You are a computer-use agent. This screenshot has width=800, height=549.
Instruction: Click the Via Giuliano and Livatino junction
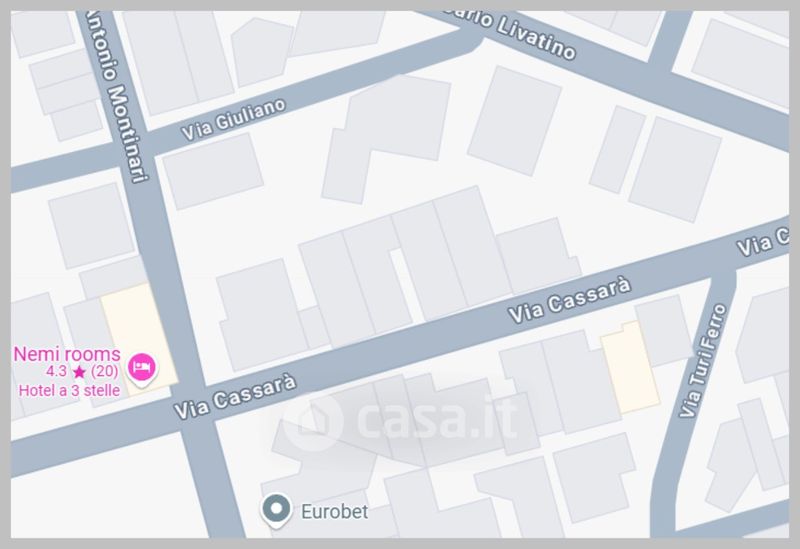[470, 38]
